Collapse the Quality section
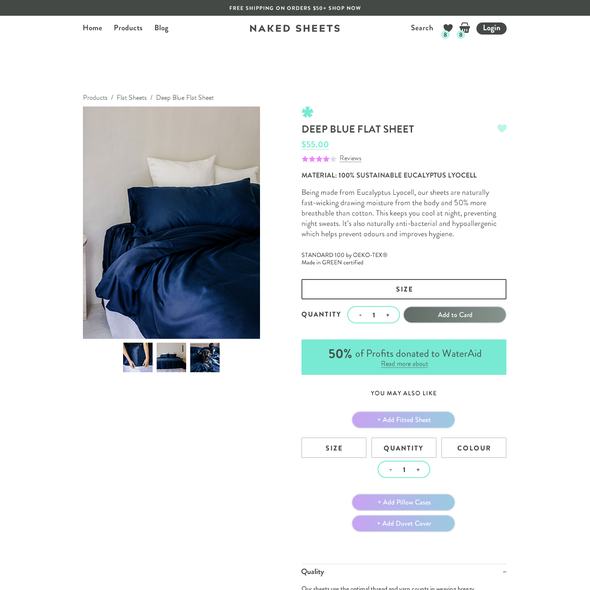The height and width of the screenshot is (590, 590). pyautogui.click(x=504, y=572)
